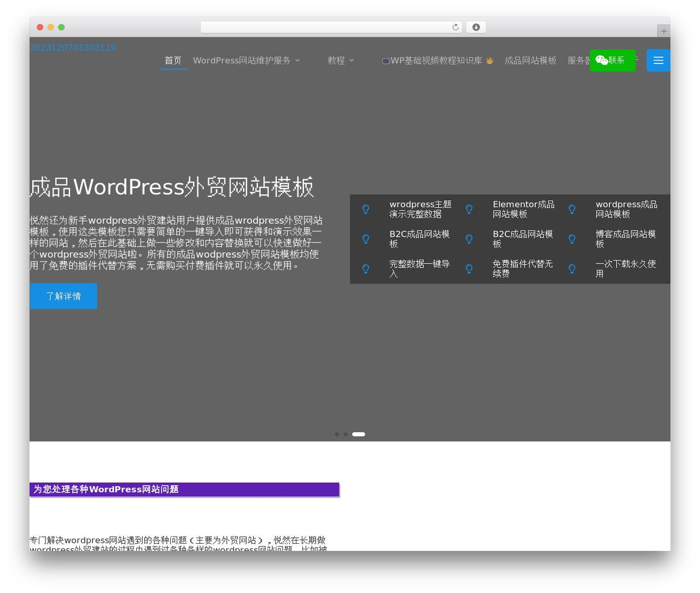Open the browser downloads button
This screenshot has height=593, width=700.
476,27
